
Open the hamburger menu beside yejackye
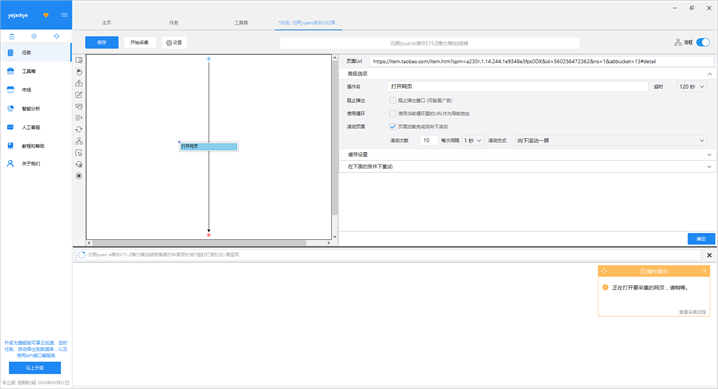pos(64,15)
